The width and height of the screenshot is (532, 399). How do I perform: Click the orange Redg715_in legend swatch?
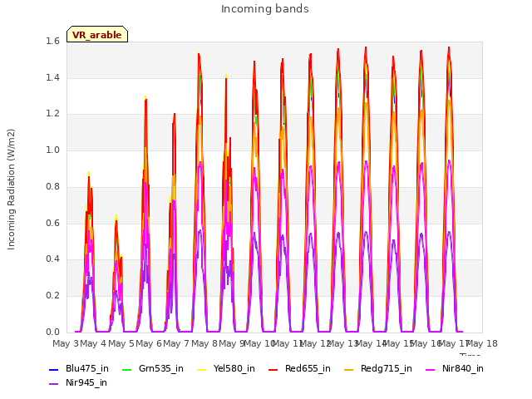pyautogui.click(x=348, y=369)
